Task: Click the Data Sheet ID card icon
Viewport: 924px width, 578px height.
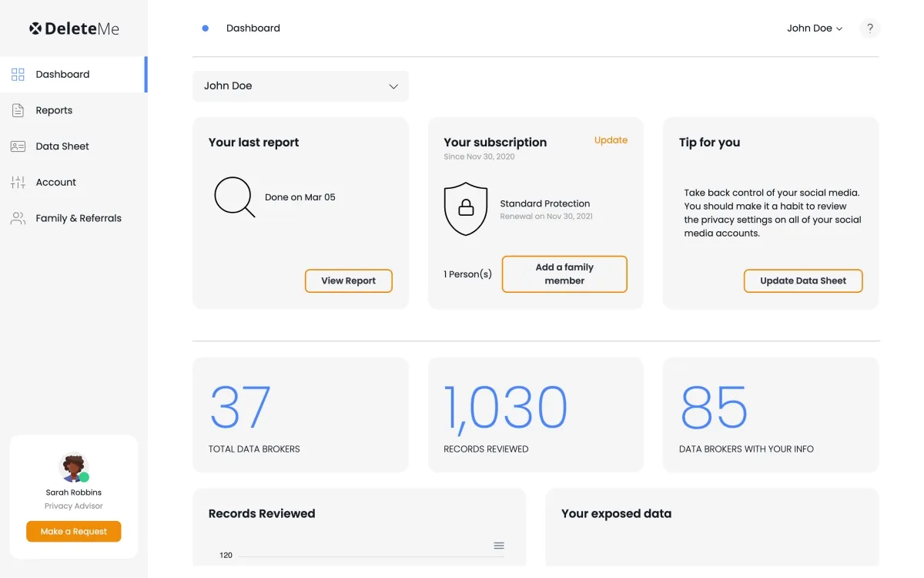Action: (x=18, y=146)
